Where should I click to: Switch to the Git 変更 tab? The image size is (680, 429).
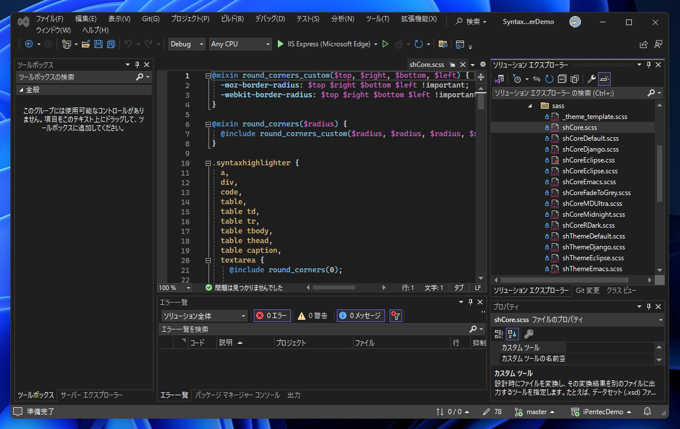[587, 291]
